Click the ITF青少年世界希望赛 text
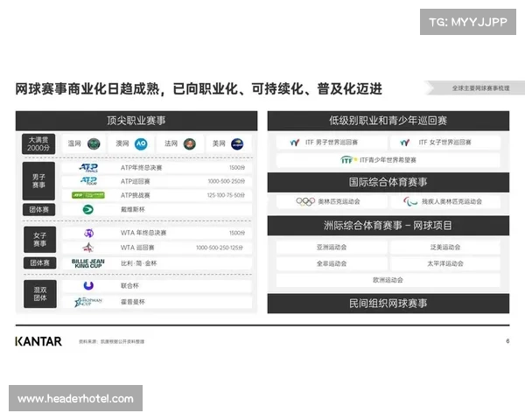525x420 pixels. tap(388, 160)
